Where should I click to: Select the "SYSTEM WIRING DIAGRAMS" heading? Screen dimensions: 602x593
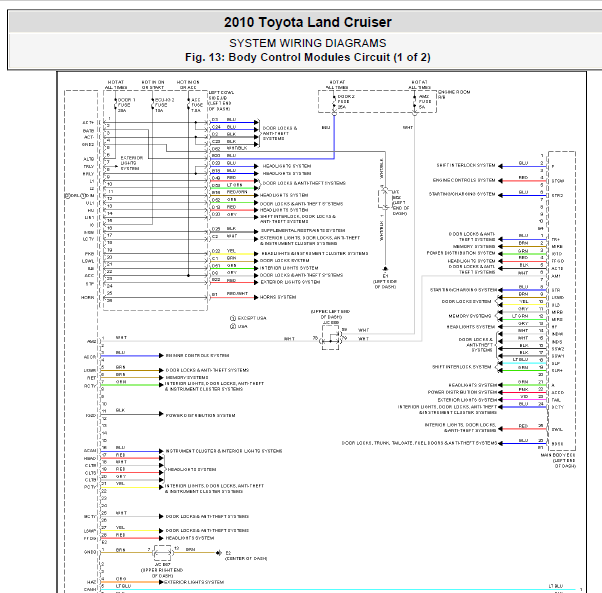pyautogui.click(x=308, y=43)
